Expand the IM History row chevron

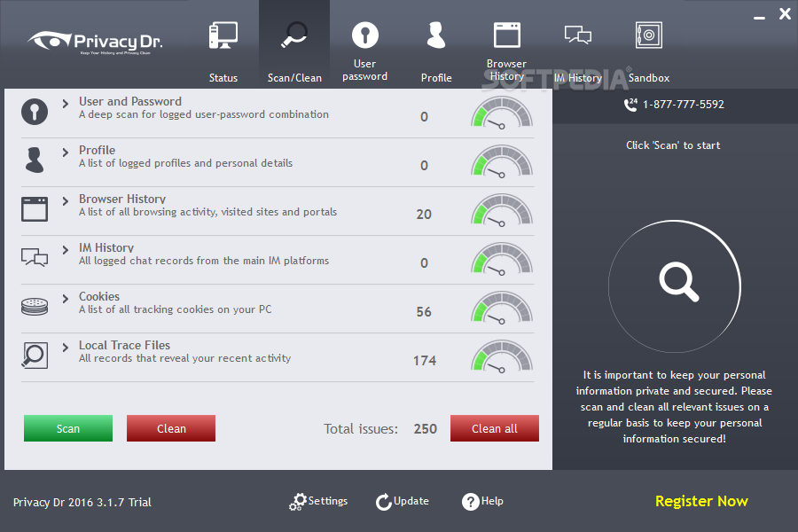pyautogui.click(x=65, y=250)
